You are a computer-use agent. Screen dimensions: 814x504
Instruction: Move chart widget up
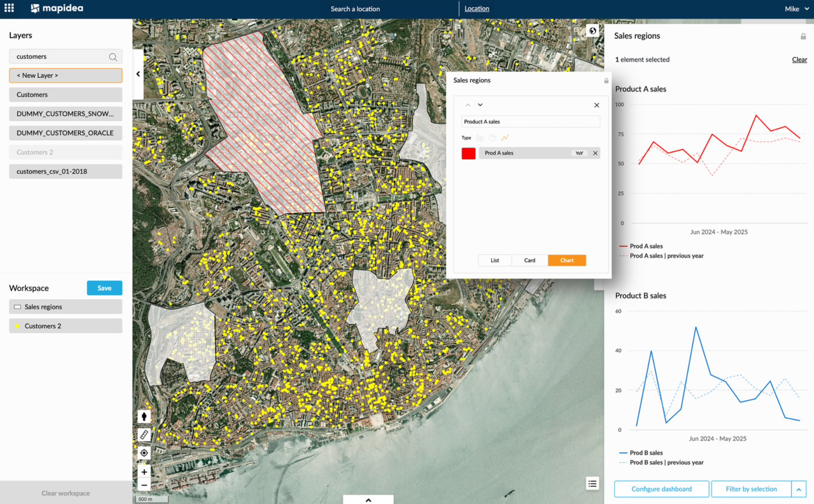(x=468, y=105)
